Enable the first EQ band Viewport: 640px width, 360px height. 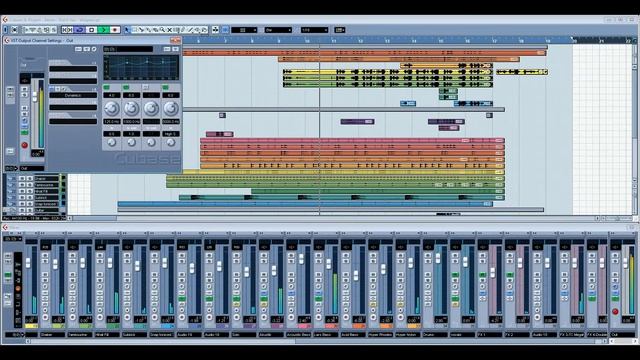pos(107,87)
